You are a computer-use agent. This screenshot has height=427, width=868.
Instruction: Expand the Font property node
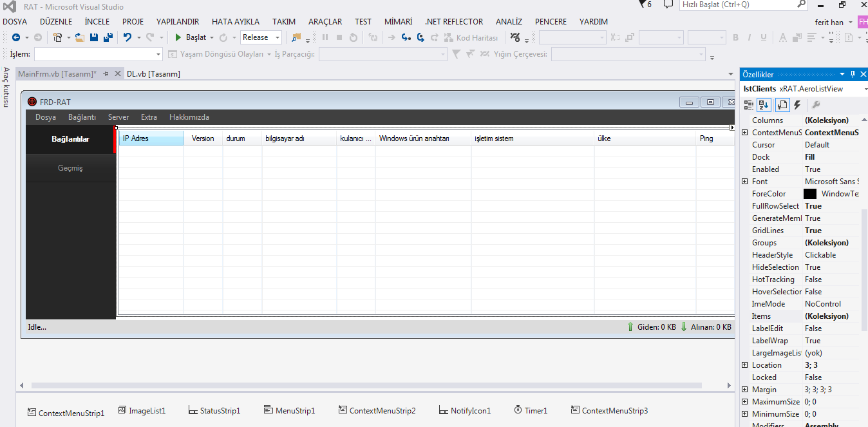[x=745, y=182]
